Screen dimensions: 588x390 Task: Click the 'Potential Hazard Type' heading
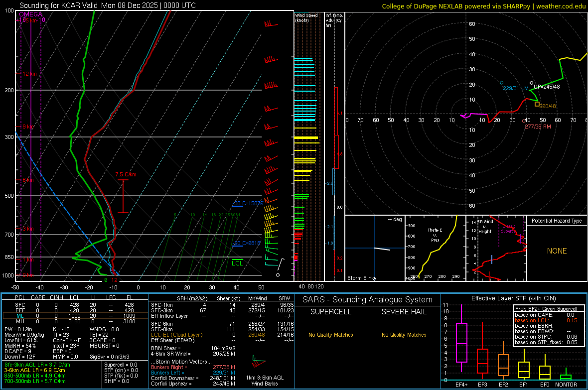tap(557, 221)
